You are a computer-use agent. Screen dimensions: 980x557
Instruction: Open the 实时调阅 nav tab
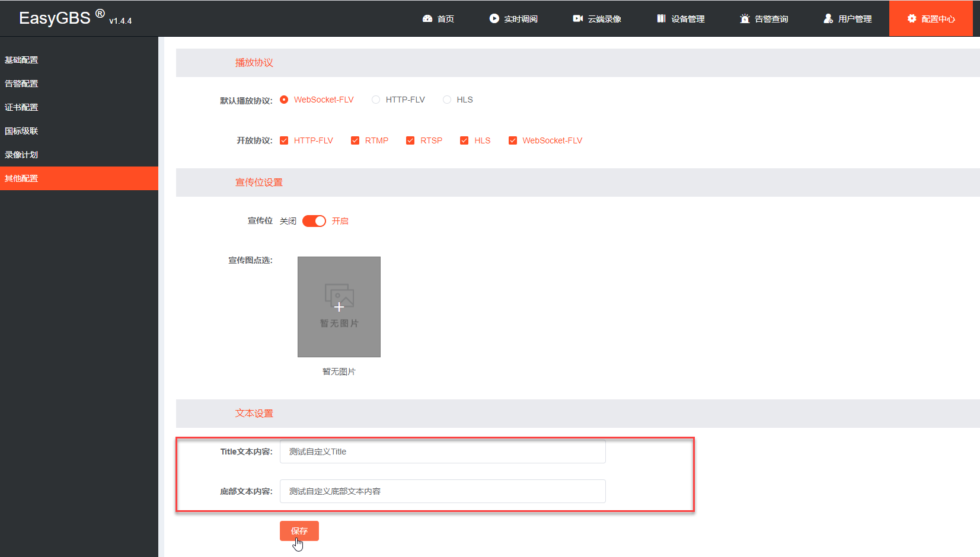513,19
